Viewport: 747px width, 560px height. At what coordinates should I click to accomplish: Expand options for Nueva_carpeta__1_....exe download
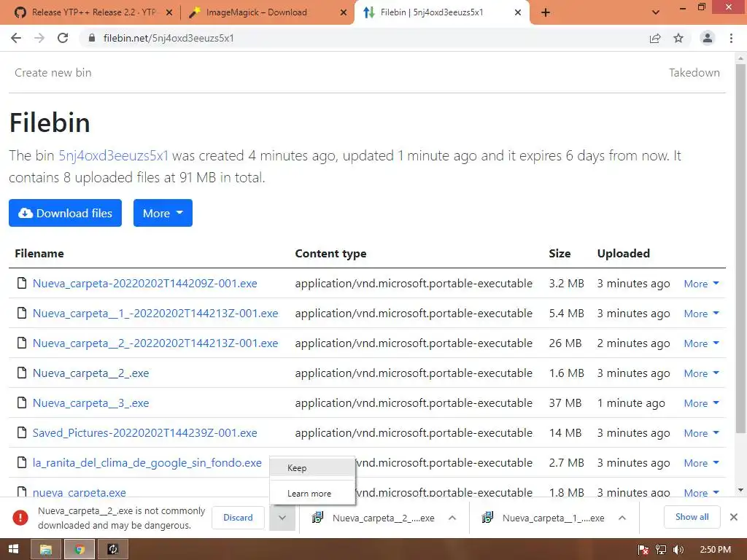click(x=622, y=518)
